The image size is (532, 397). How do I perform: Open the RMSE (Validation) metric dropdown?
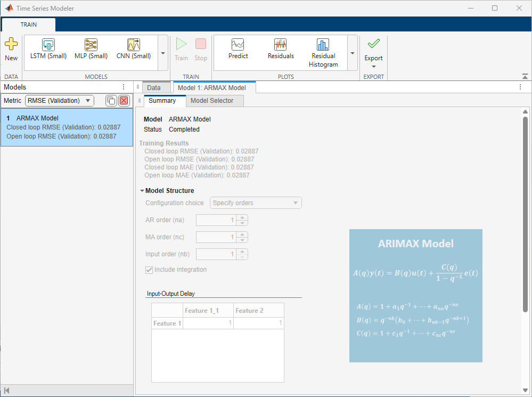[59, 101]
